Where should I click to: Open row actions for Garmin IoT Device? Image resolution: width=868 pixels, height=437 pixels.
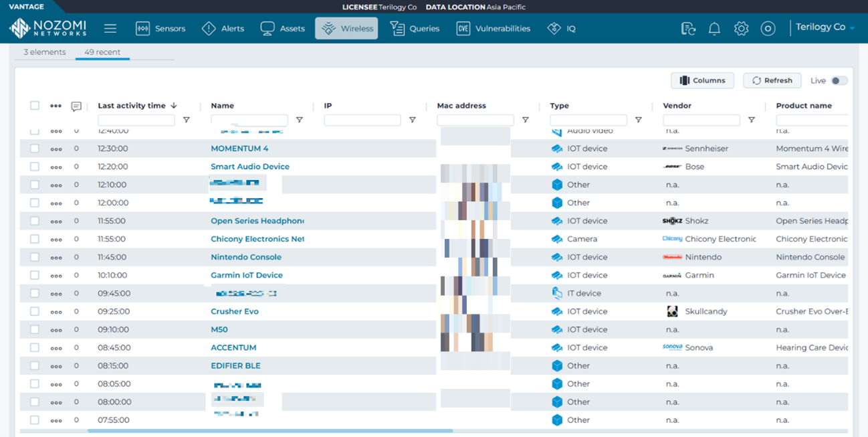point(56,275)
